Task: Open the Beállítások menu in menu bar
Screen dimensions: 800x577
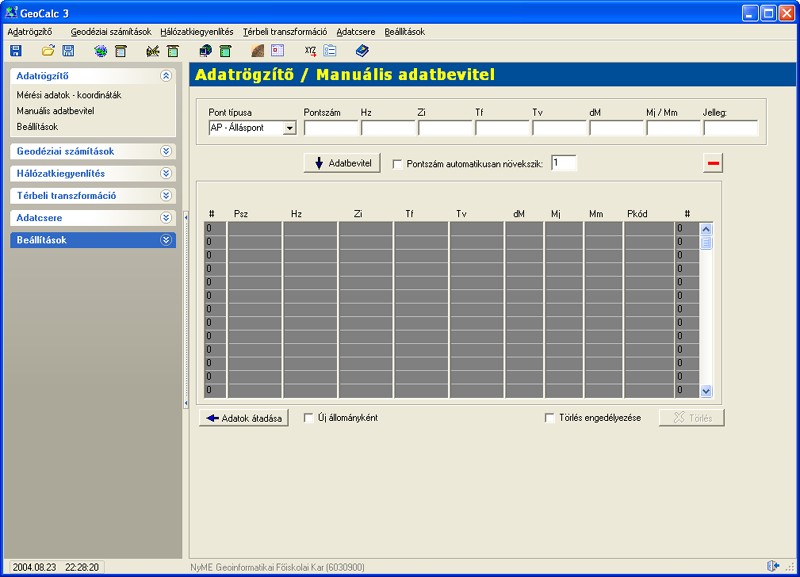Action: [x=405, y=32]
